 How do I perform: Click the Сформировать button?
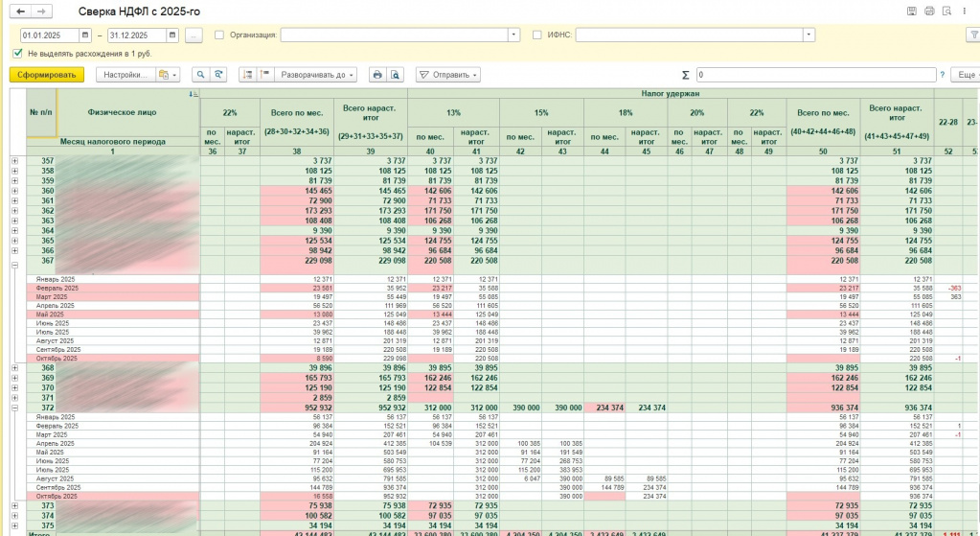pyautogui.click(x=47, y=75)
